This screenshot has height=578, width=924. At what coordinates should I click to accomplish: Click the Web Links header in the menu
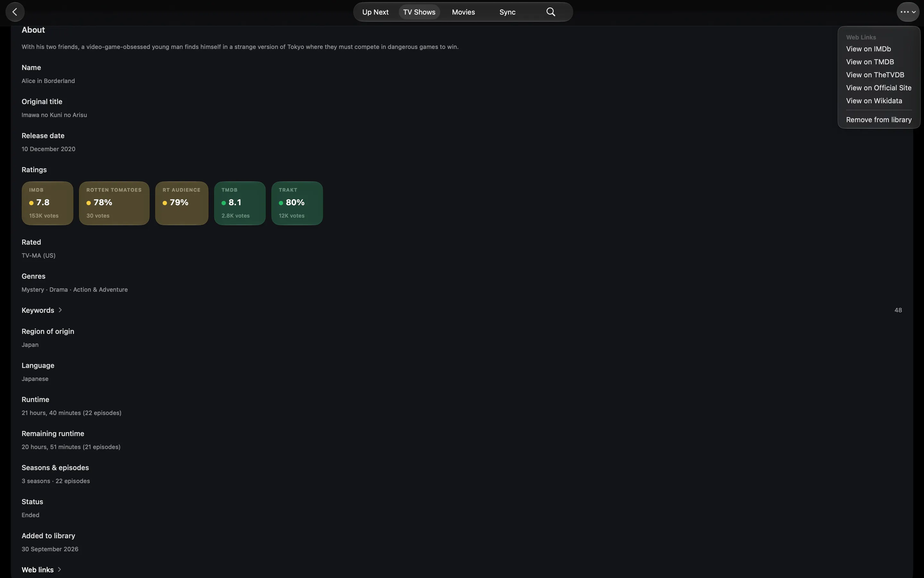[x=861, y=38]
